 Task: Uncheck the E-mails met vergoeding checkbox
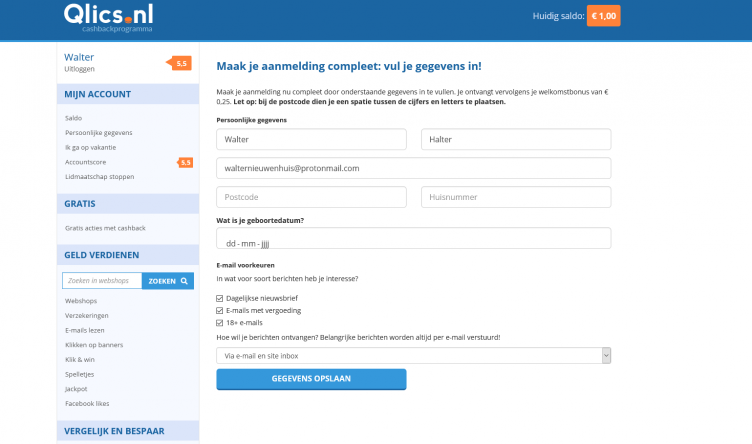click(x=220, y=310)
